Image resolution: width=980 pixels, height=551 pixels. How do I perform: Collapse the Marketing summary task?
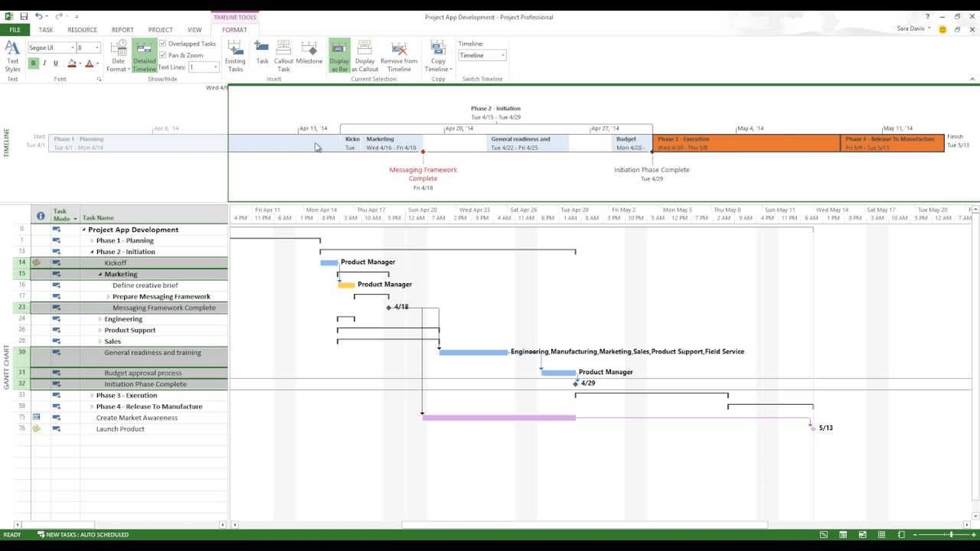(100, 274)
